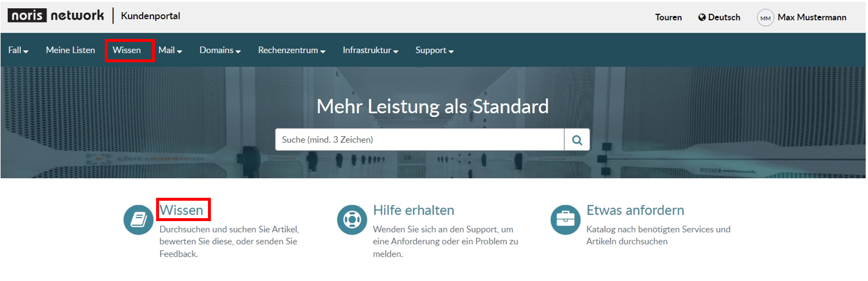Image resolution: width=868 pixels, height=281 pixels.
Task: Expand the Mail dropdown menu
Action: (170, 51)
